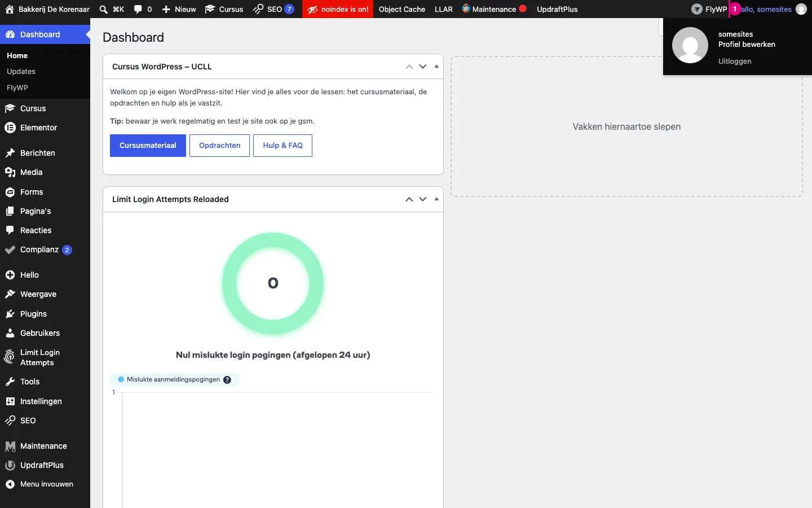Click the Gebruikers user icon
Viewport: 812px width, 508px height.
[x=10, y=333]
